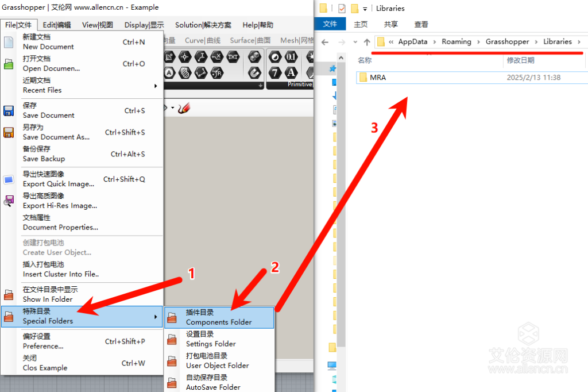Open the Recent Files submenu arrow
This screenshot has height=392, width=588.
pos(156,86)
